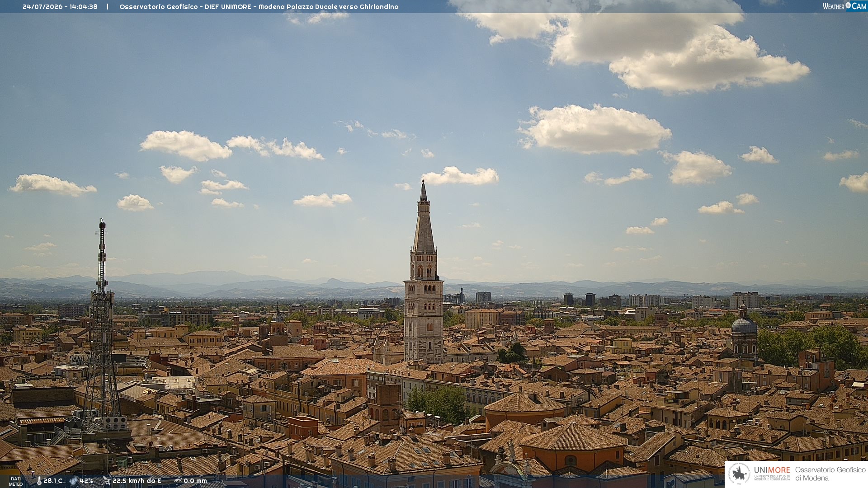Click the rain umbrella icon
Viewport: 868px width, 488px height.
178,481
